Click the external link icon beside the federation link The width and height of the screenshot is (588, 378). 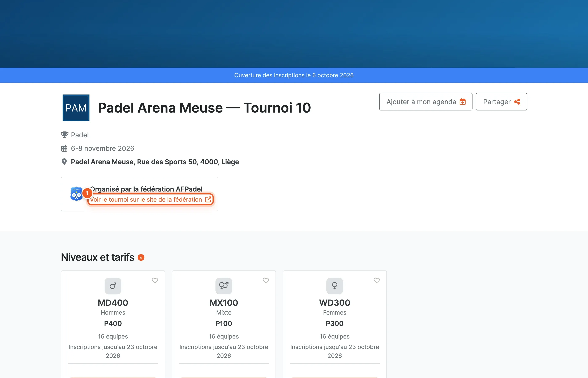(208, 199)
